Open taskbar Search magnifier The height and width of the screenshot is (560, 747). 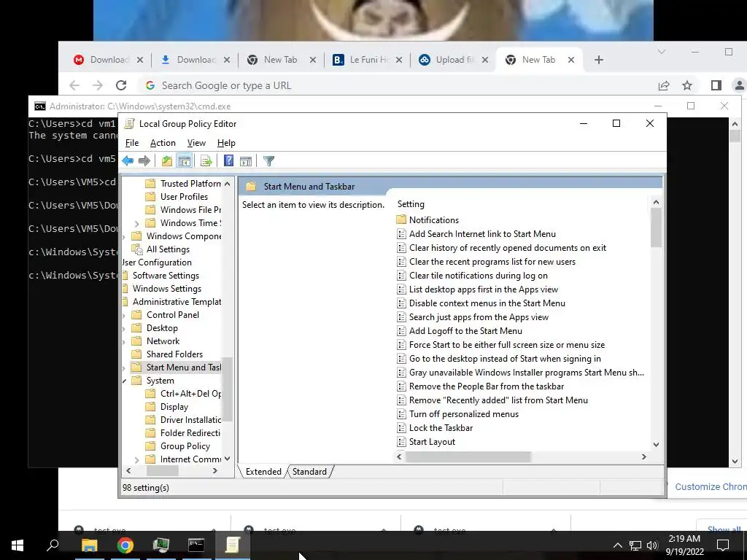pyautogui.click(x=53, y=545)
